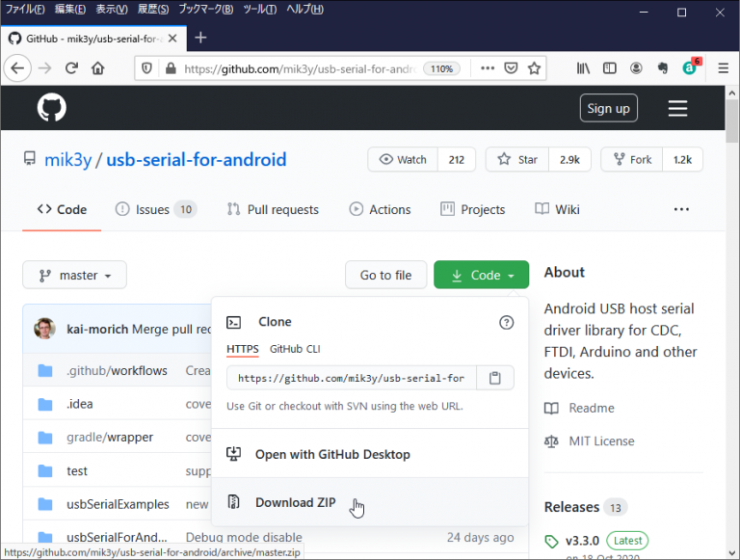The height and width of the screenshot is (560, 740).
Task: Expand the repository tabs three-dot overflow
Action: click(681, 209)
